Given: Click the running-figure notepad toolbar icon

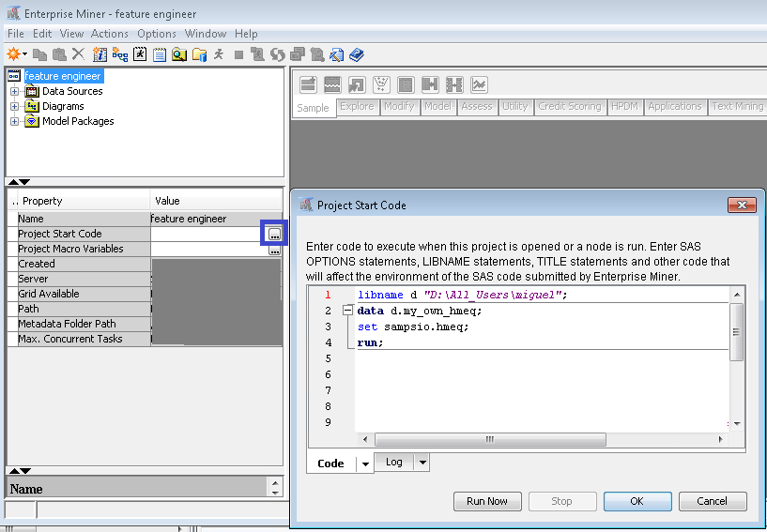Looking at the screenshot, I should (140, 53).
